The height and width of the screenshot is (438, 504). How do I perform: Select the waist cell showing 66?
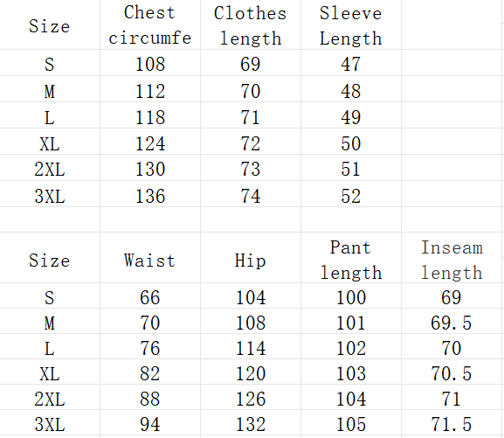[150, 295]
